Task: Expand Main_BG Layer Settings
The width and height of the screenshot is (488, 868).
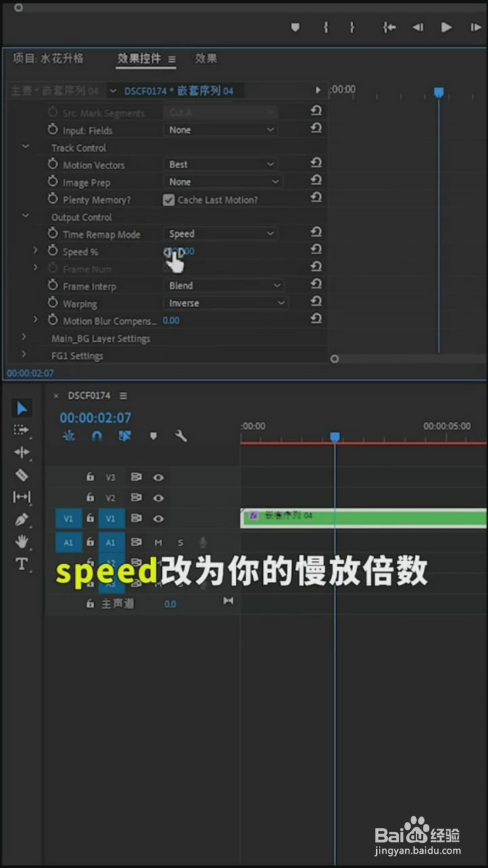Action: pos(24,337)
